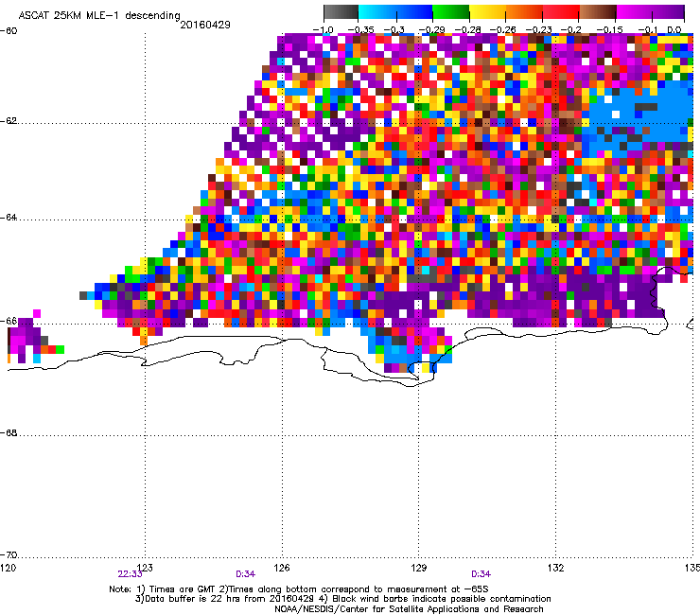
Task: Click the 'NOAA/NESDIS/Center for Satellite Applications and Research' credit
Action: (x=409, y=609)
